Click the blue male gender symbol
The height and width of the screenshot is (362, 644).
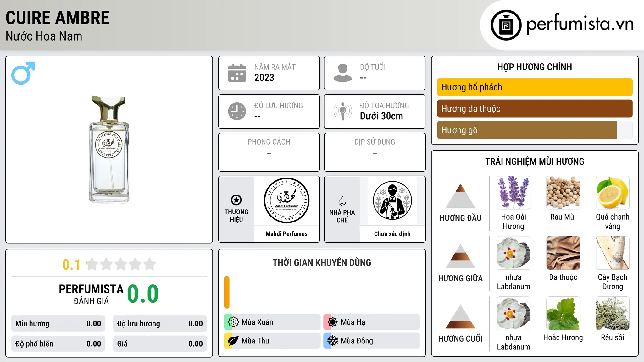(23, 73)
